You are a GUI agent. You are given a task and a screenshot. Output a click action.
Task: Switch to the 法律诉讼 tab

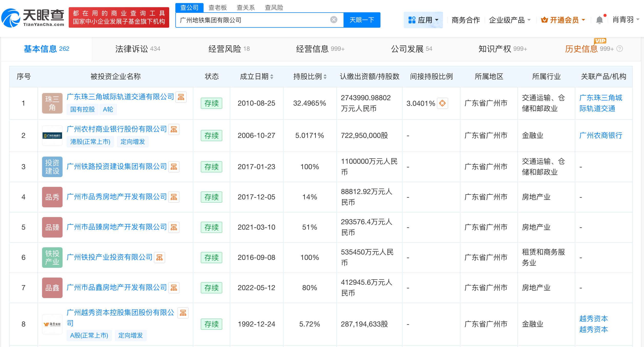coord(132,49)
